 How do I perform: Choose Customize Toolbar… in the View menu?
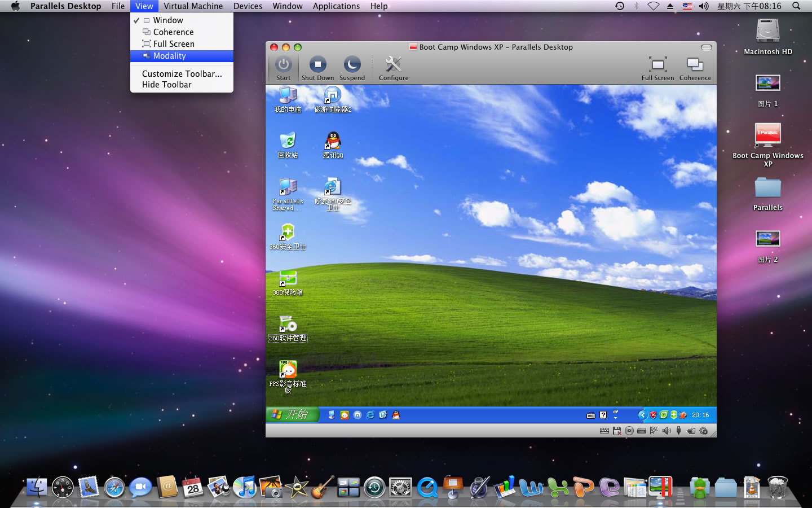coord(182,73)
